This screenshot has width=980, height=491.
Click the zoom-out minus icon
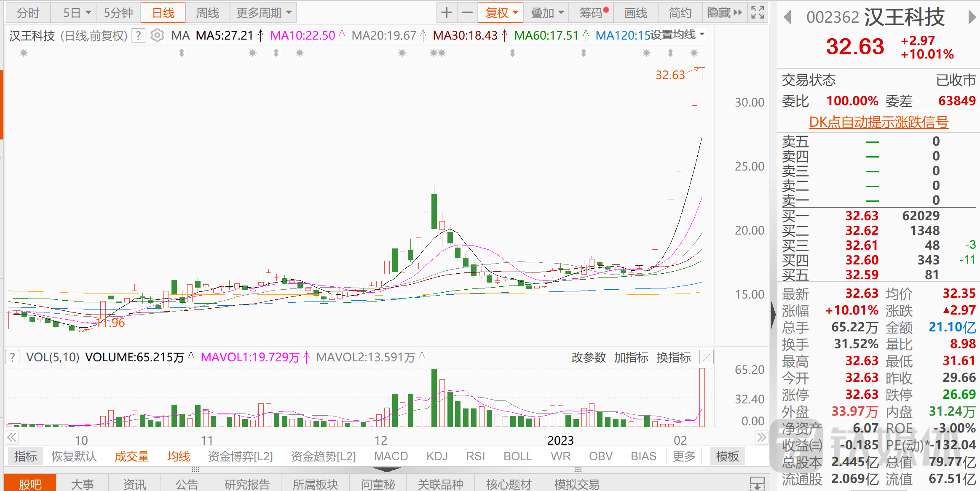tap(467, 13)
